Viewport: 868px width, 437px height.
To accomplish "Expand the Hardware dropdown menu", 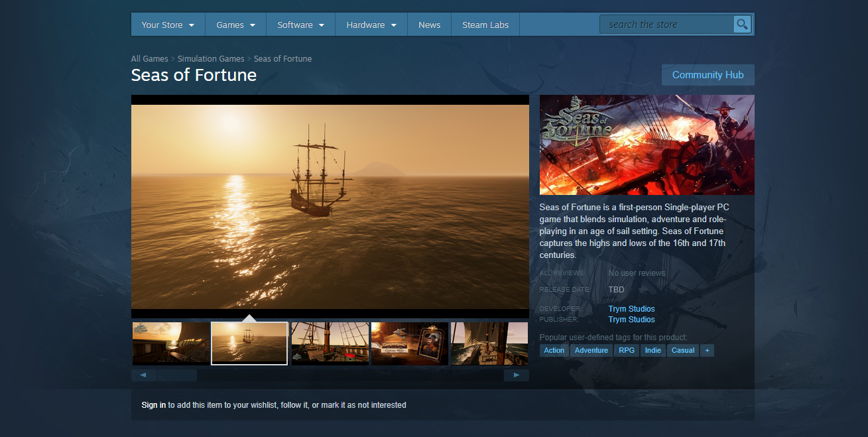I will [x=371, y=25].
